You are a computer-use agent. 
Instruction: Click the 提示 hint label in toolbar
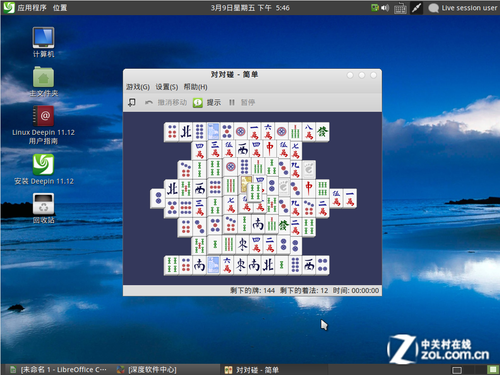click(214, 102)
